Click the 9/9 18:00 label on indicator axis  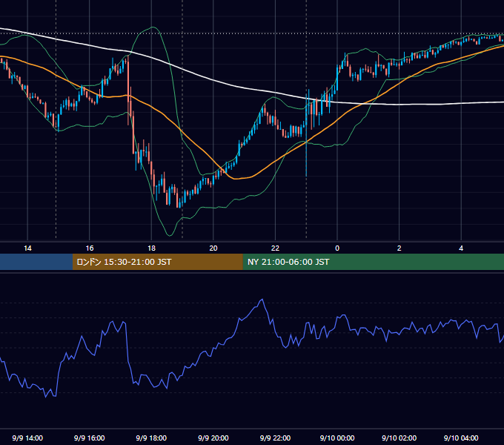point(151,438)
